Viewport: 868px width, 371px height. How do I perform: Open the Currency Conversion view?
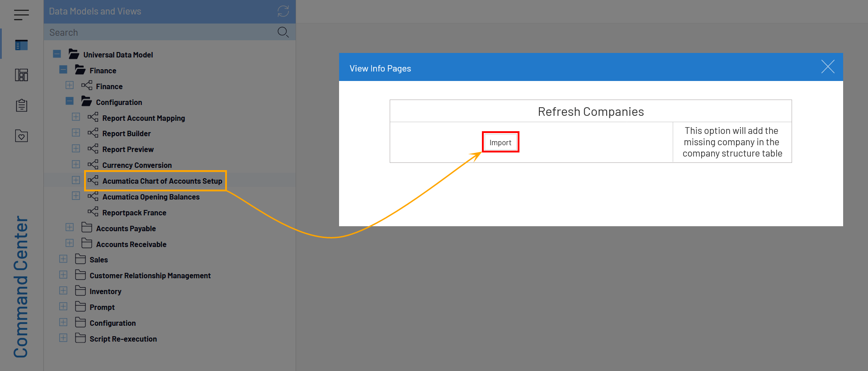137,165
